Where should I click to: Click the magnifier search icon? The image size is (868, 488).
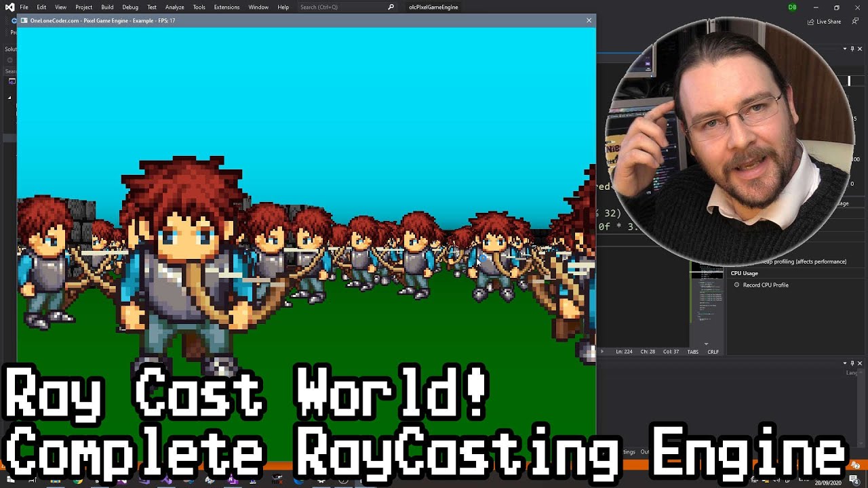click(x=391, y=7)
